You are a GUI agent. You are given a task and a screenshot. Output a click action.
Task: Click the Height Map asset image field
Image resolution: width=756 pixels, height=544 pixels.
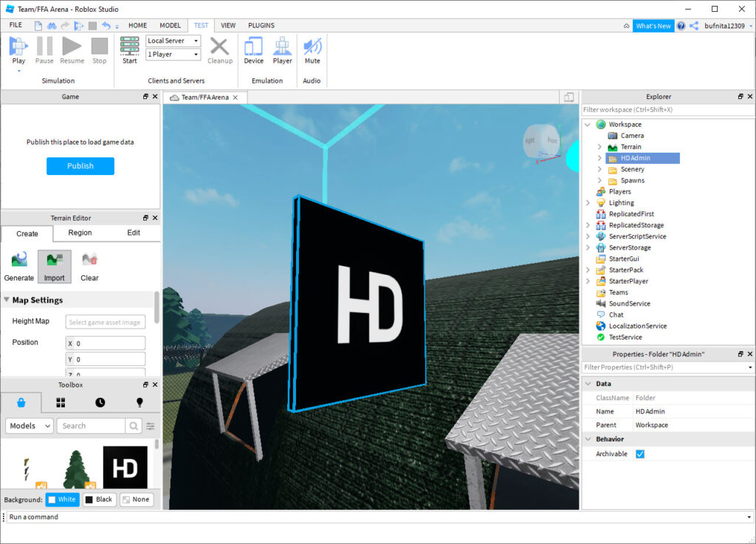105,323
